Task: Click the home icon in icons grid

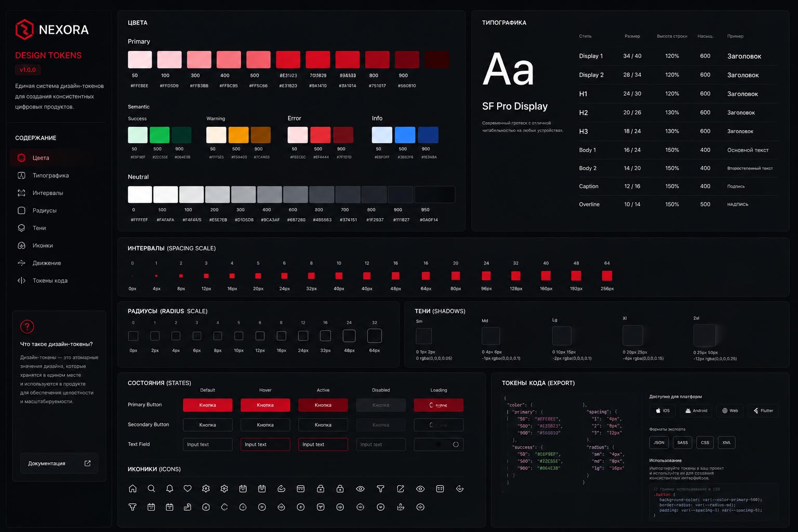Action: [x=132, y=488]
